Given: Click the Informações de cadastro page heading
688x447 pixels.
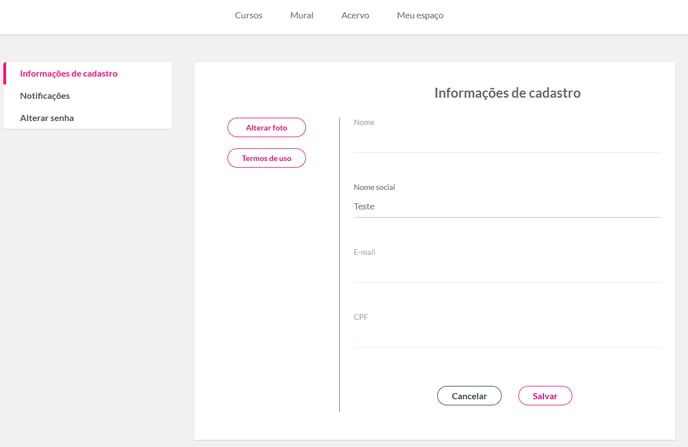Looking at the screenshot, I should pos(507,93).
